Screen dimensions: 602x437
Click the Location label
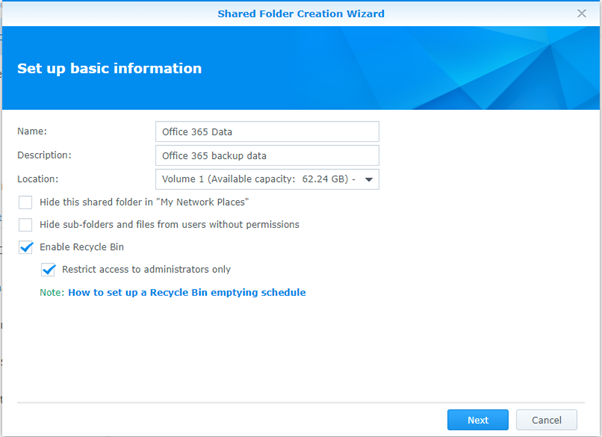pyautogui.click(x=39, y=179)
